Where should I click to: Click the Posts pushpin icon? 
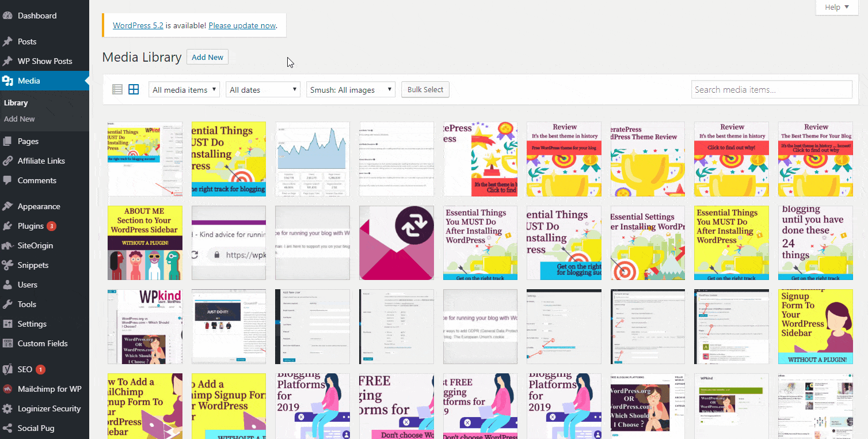coord(7,41)
